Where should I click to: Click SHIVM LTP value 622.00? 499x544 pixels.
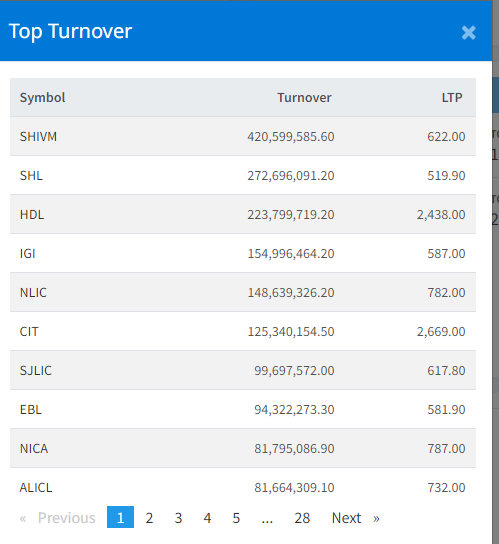click(x=446, y=137)
